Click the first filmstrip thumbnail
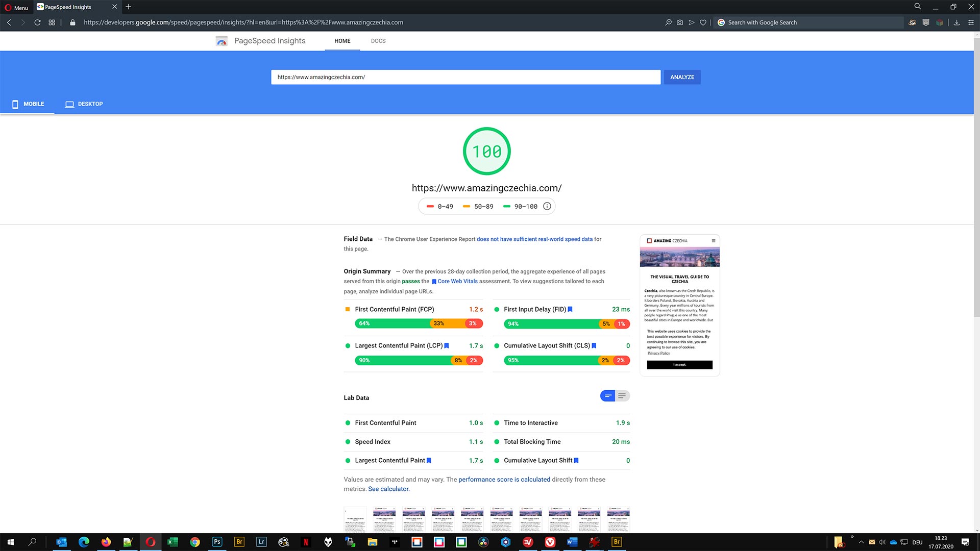The height and width of the screenshot is (551, 980). click(x=355, y=520)
